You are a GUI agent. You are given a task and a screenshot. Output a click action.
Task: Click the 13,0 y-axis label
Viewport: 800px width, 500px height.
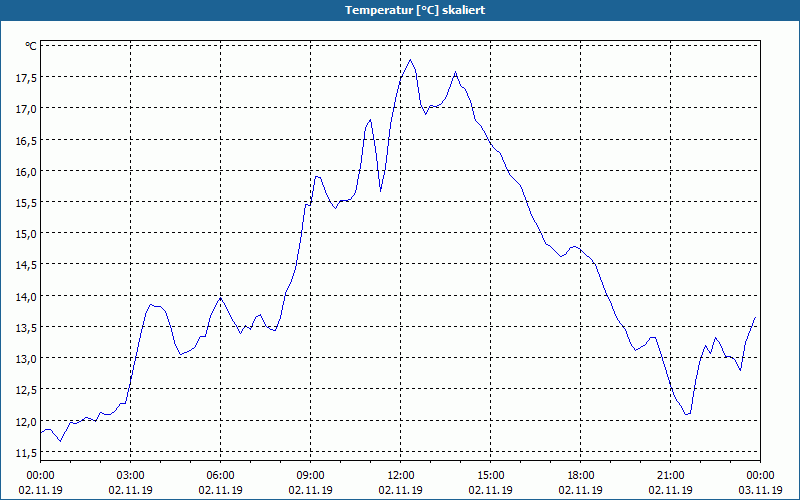pos(26,358)
